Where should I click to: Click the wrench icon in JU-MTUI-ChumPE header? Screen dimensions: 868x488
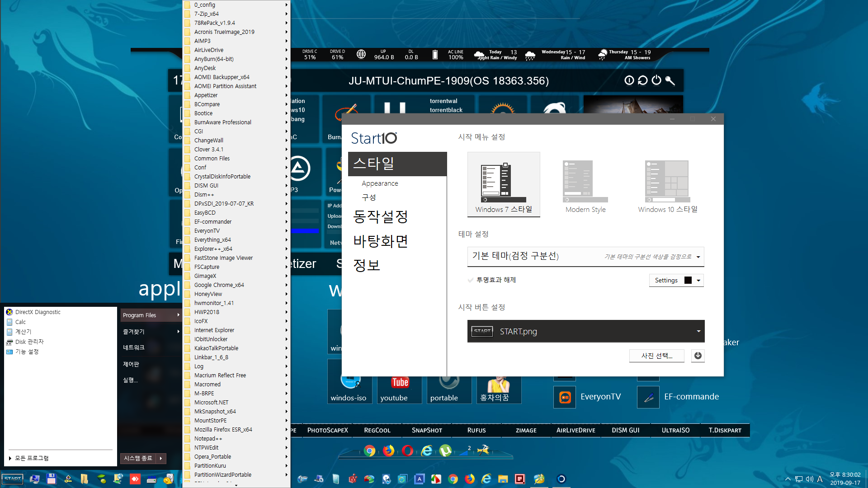(x=670, y=80)
